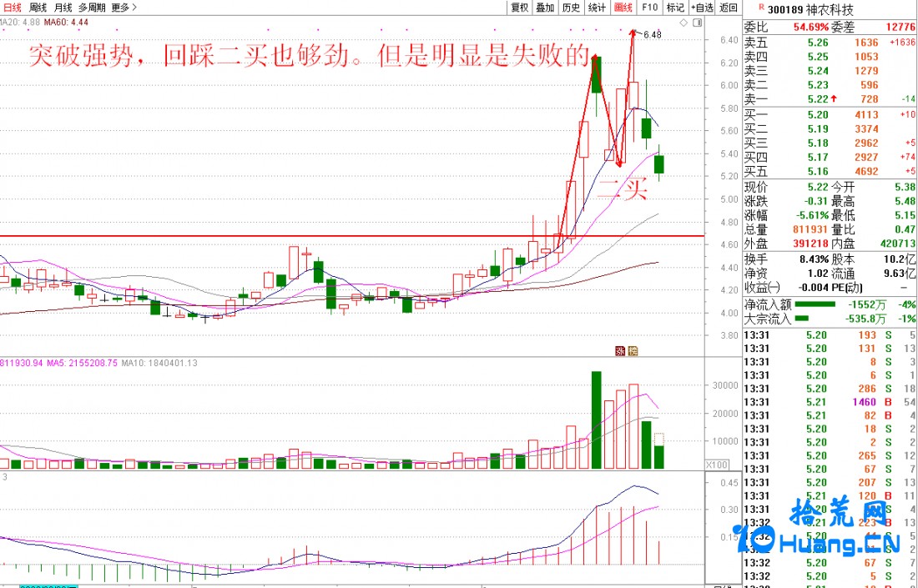Image resolution: width=918 pixels, height=588 pixels.
Task: Open the 历史 history view
Action: coord(571,8)
